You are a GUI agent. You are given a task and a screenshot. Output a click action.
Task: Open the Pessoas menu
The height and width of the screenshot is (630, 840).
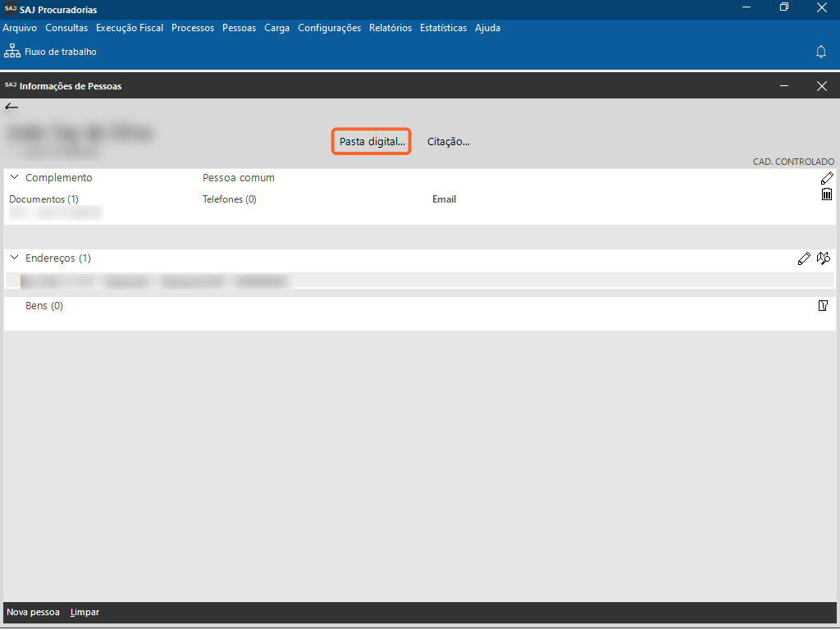point(239,28)
